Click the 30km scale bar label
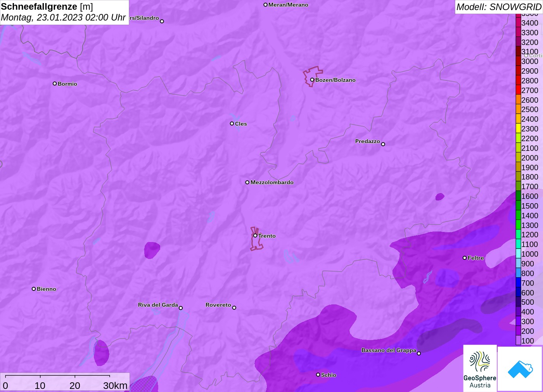 tap(115, 385)
